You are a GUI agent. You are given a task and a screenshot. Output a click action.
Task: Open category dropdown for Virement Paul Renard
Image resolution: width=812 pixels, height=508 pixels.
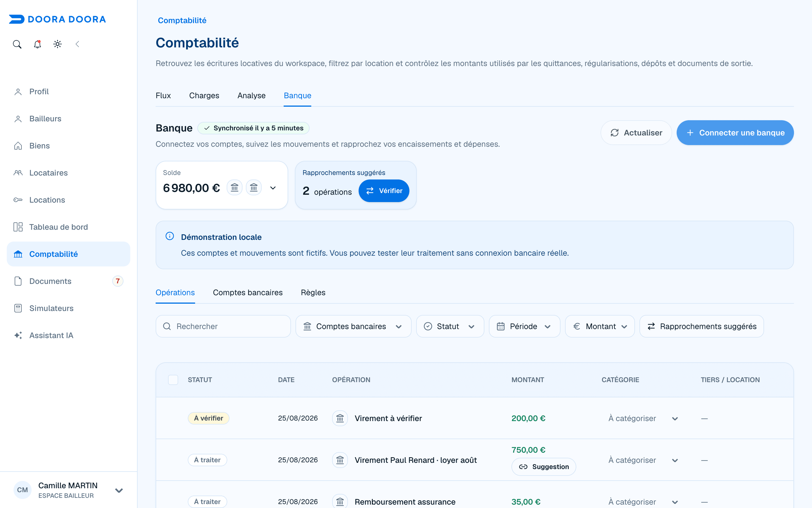click(643, 460)
